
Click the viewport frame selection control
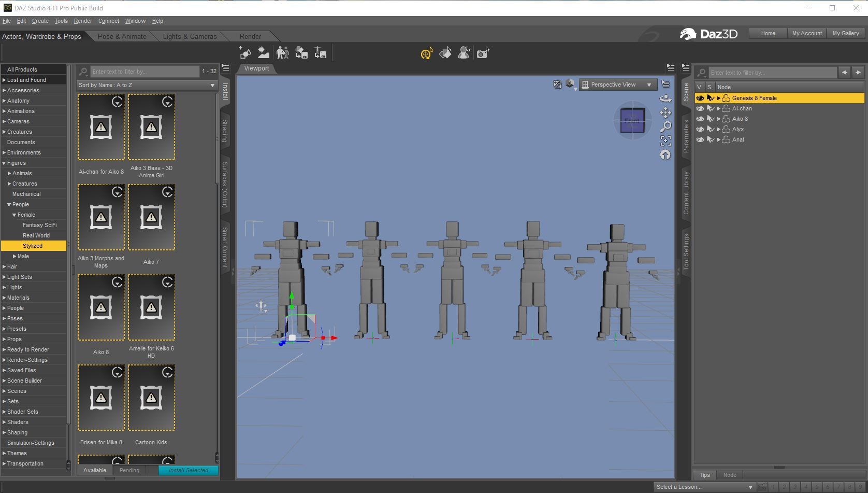[x=666, y=140]
